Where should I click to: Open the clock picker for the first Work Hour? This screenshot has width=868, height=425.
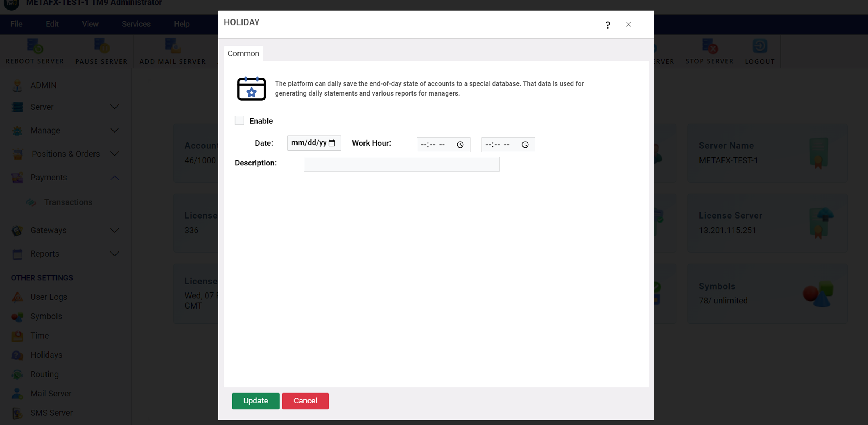point(461,145)
